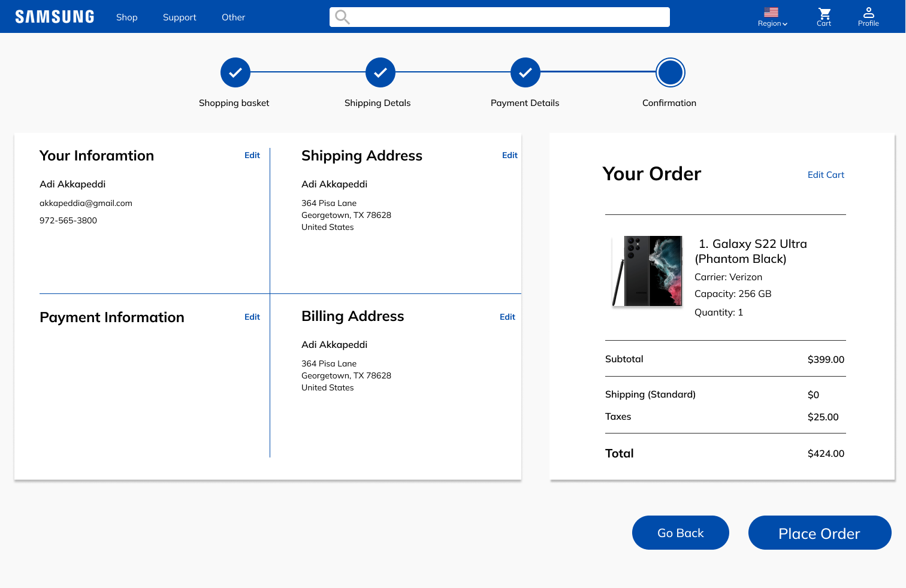Click into the search input field

[x=500, y=17]
